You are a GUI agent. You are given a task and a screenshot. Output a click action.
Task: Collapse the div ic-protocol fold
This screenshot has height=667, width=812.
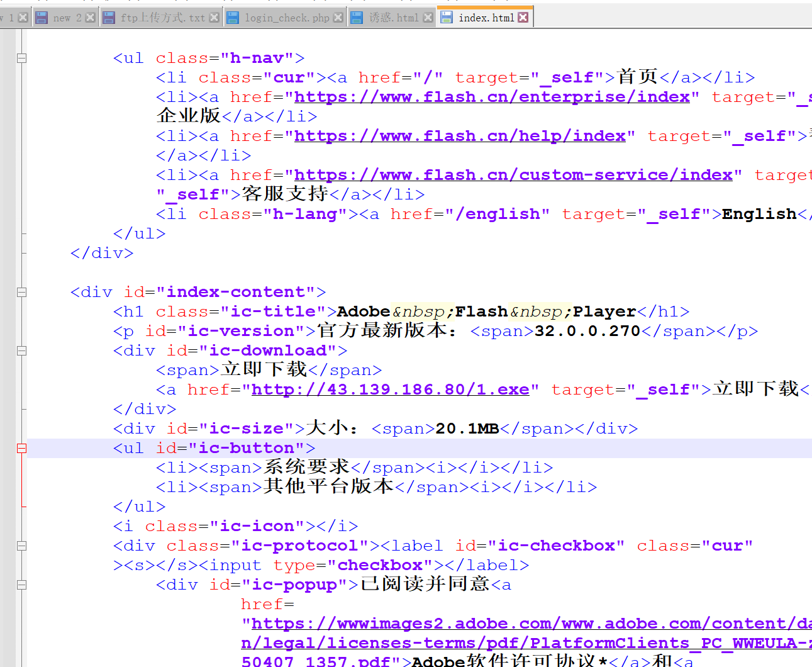pos(21,546)
